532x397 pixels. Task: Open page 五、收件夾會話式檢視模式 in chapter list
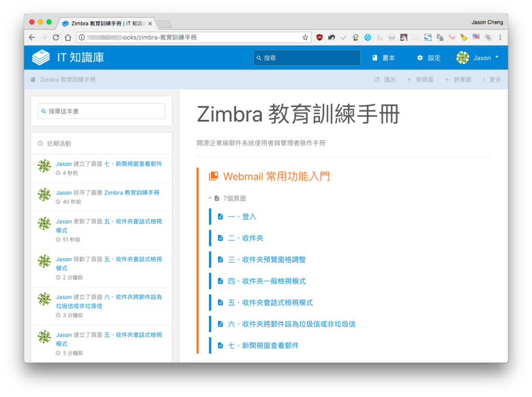pos(270,303)
